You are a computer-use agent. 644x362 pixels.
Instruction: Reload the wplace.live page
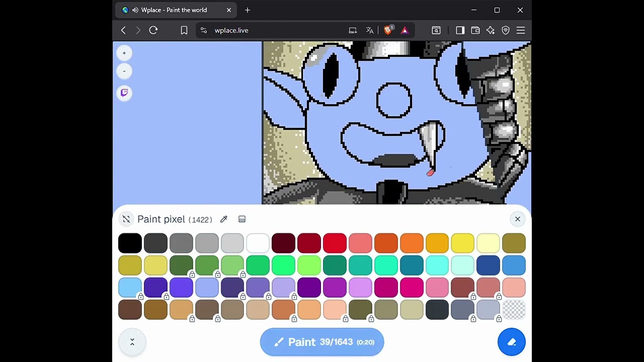coord(153,31)
